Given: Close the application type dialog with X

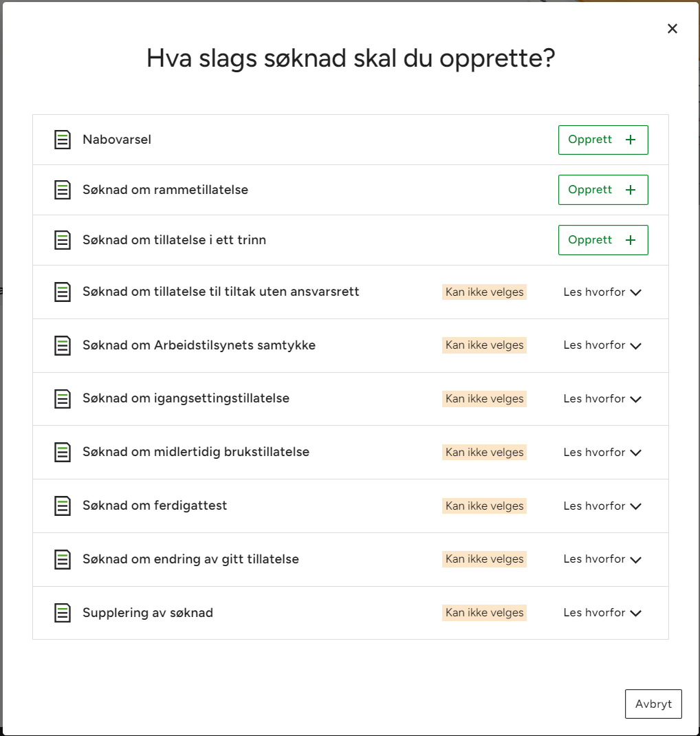Looking at the screenshot, I should click(x=672, y=28).
